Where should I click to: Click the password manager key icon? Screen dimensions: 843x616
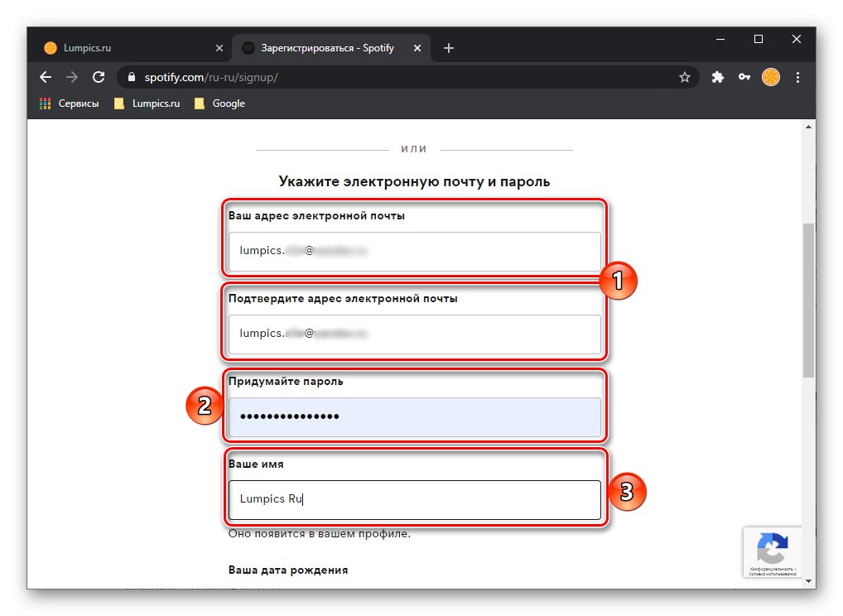744,77
